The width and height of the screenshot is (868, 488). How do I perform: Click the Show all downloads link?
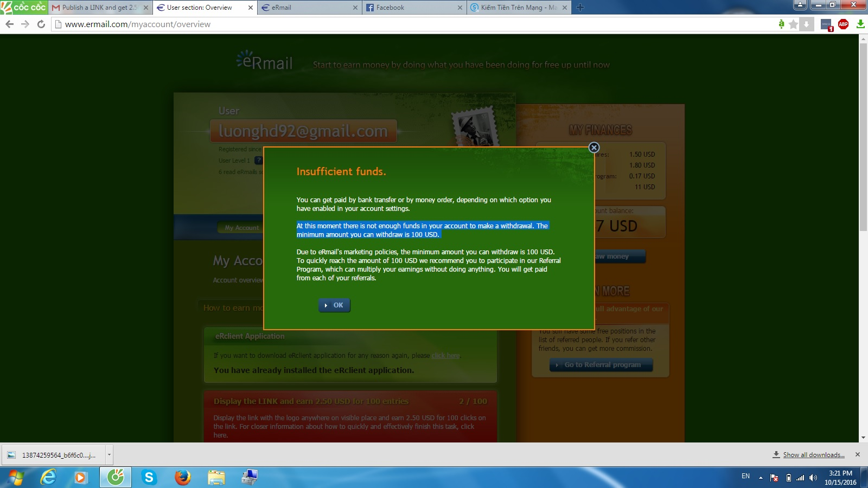pyautogui.click(x=814, y=455)
